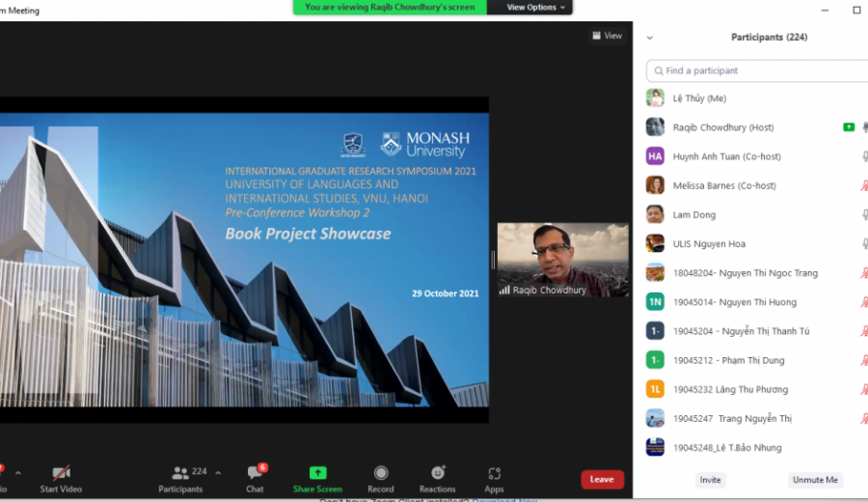Open the Apps icon in the toolbar
The width and height of the screenshot is (868, 502).
495,473
